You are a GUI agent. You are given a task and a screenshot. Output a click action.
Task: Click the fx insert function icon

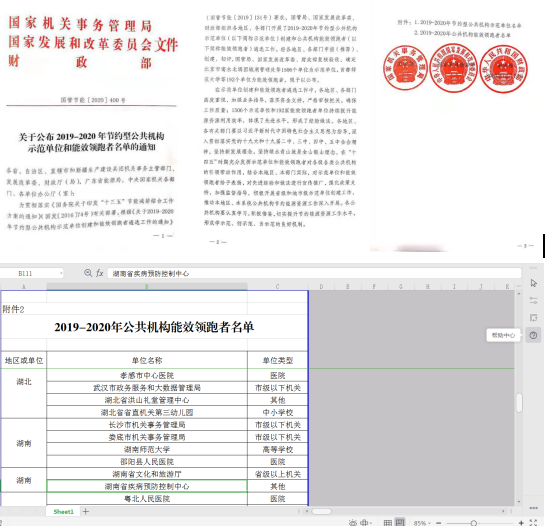click(x=100, y=273)
